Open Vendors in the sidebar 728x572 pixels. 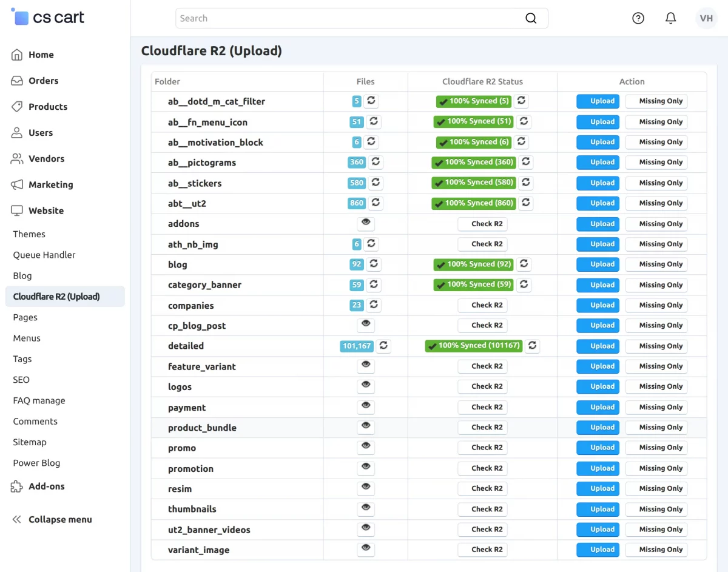[x=38, y=158]
